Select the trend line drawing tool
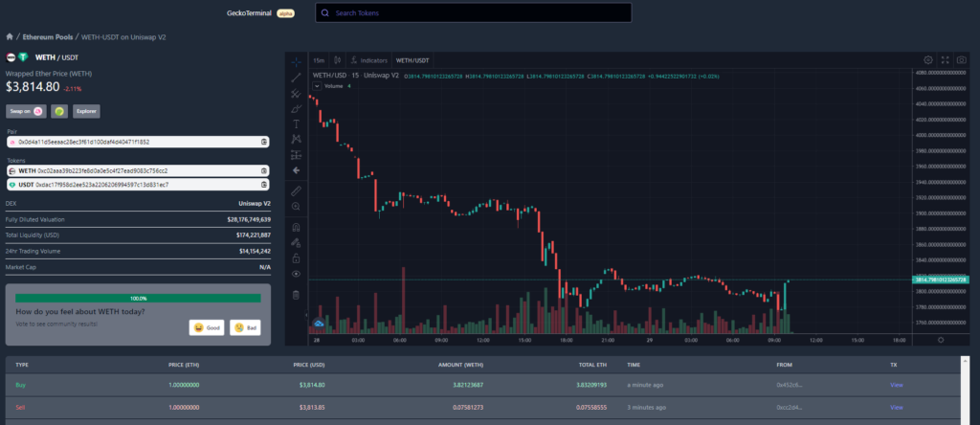This screenshot has height=425, width=980. click(297, 77)
